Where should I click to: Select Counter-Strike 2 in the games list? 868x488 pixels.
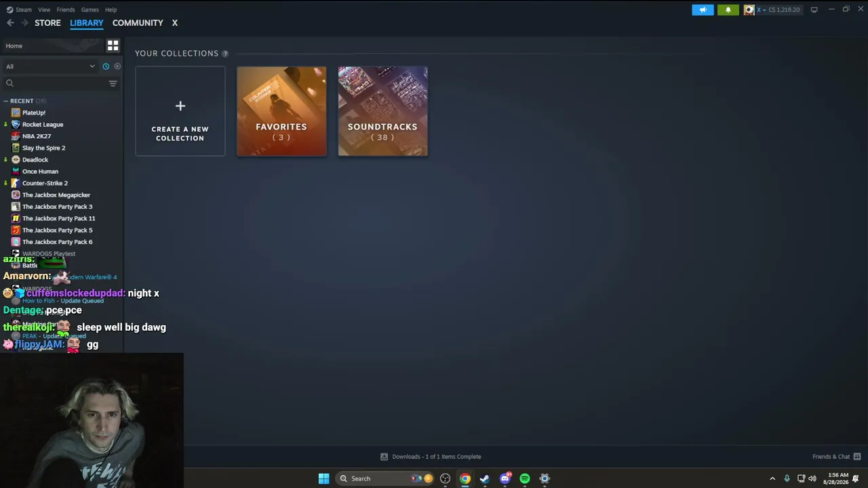point(45,183)
